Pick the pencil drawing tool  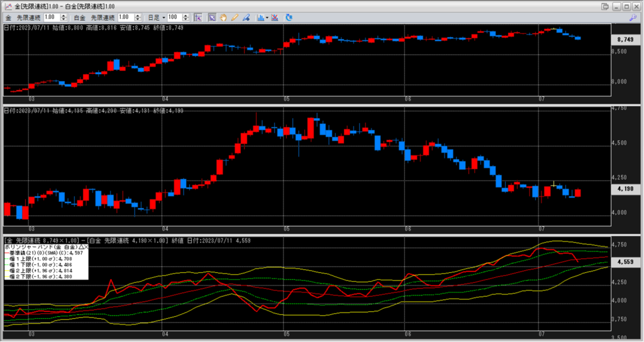click(235, 17)
